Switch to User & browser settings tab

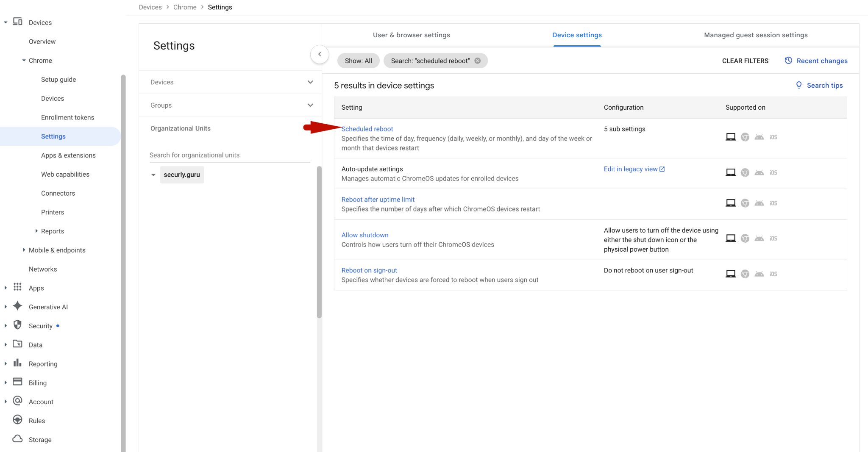(x=411, y=35)
